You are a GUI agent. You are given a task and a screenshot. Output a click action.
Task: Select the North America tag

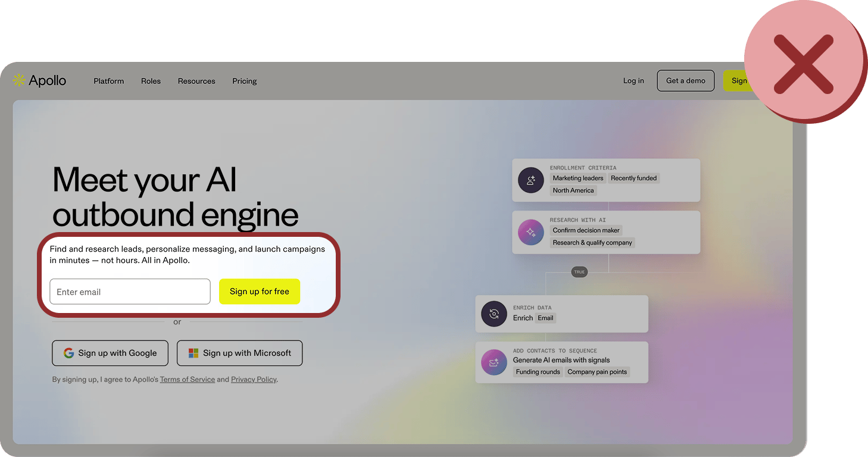pos(573,190)
